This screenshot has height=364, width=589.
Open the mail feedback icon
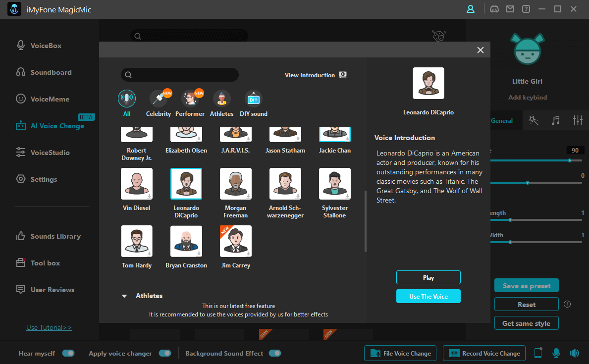[x=510, y=9]
